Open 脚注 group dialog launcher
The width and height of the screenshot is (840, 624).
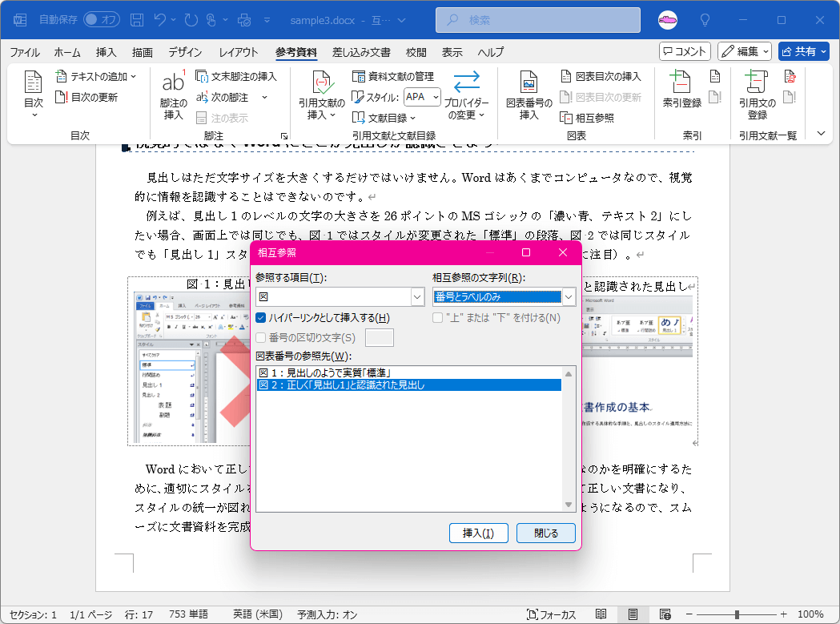tap(284, 136)
